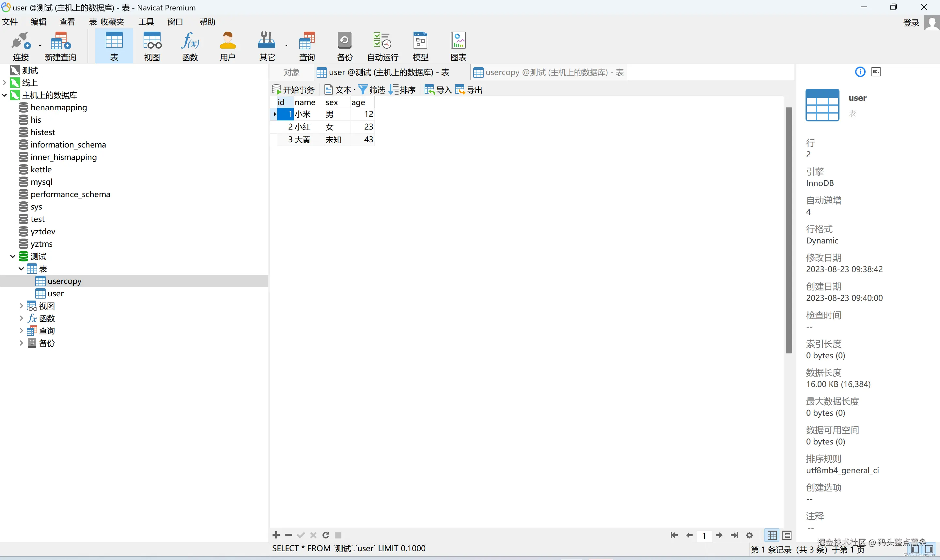Toggle the information pane icon
Viewport: 940px width, 560px height.
pyautogui.click(x=860, y=72)
